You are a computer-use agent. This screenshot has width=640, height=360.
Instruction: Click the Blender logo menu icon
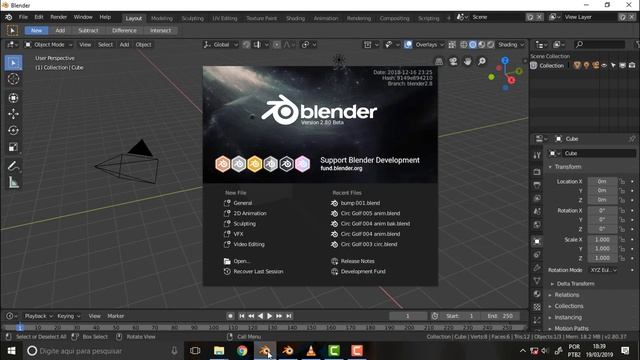(8, 17)
